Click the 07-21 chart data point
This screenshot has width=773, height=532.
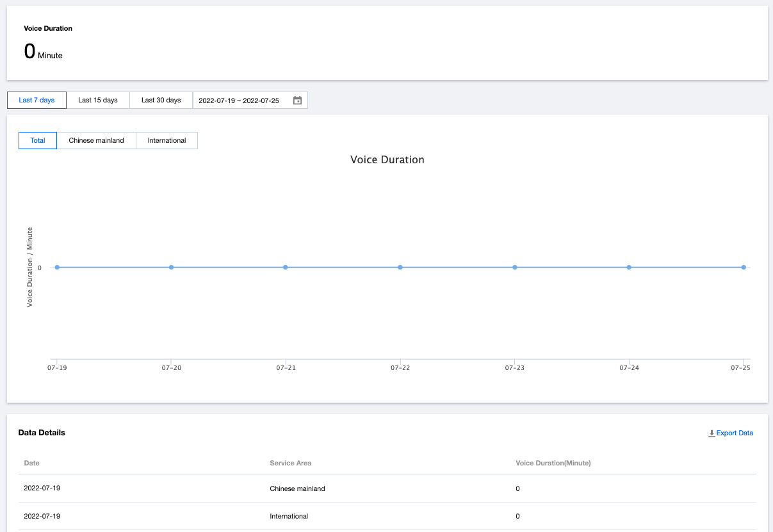click(x=286, y=268)
